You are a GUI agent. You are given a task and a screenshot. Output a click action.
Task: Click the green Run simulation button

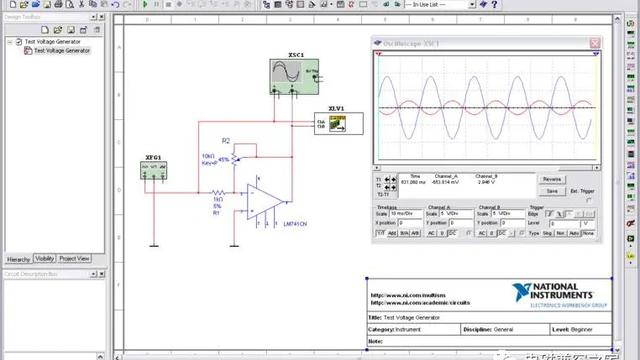click(x=145, y=4)
